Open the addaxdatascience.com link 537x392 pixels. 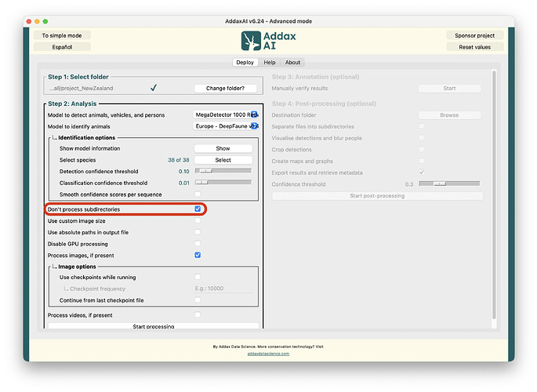pyautogui.click(x=268, y=354)
